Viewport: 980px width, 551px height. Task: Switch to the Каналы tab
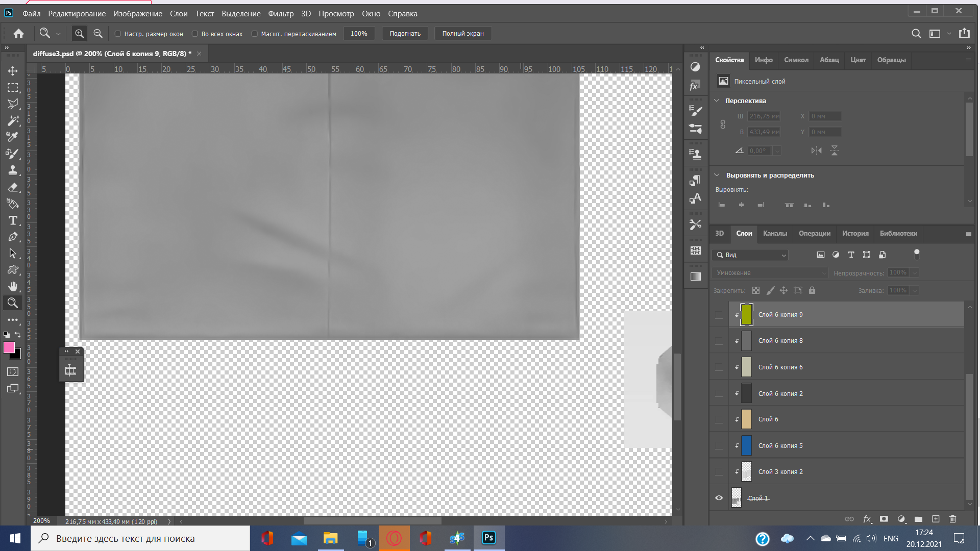(774, 233)
